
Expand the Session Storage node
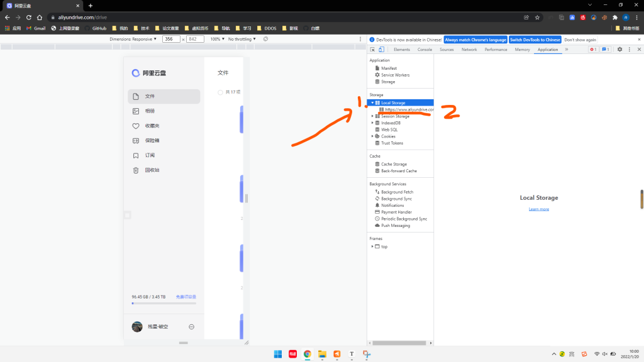pyautogui.click(x=372, y=116)
